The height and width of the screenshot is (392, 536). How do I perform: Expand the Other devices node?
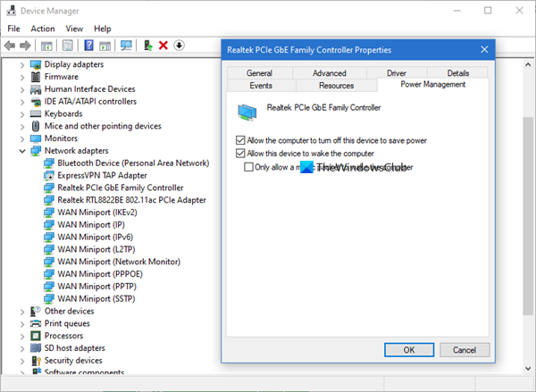coord(22,312)
